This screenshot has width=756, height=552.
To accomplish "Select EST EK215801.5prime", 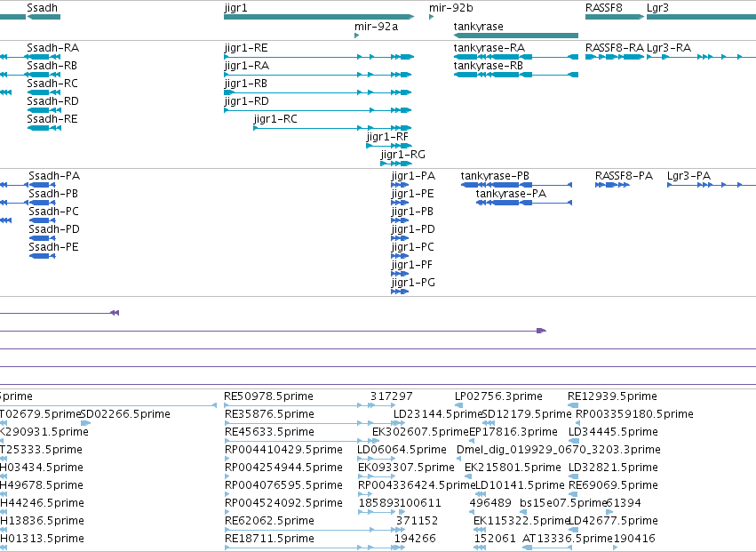I will [x=513, y=468].
